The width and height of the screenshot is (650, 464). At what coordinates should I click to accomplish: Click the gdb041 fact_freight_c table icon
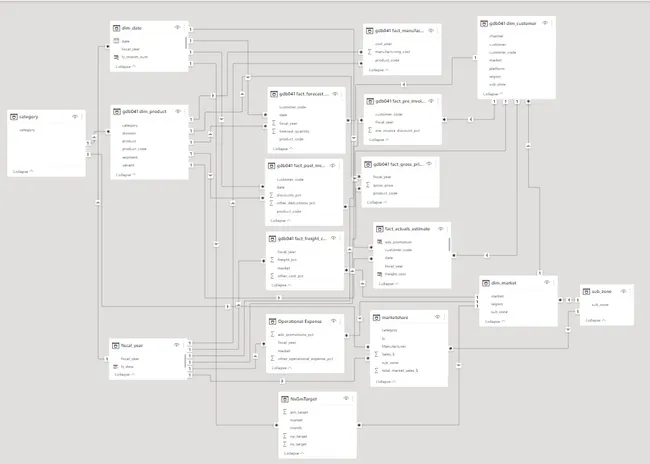(272, 239)
